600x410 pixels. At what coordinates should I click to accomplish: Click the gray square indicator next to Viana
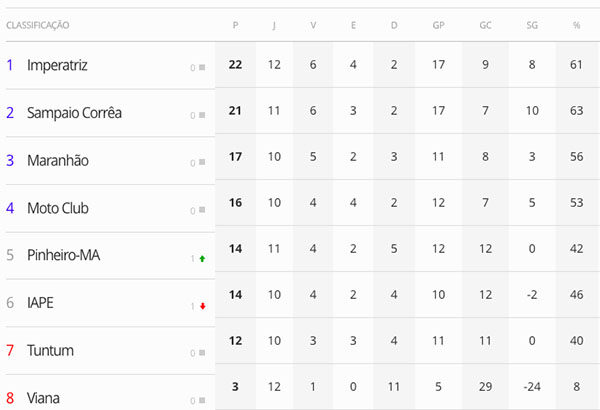[x=202, y=400]
